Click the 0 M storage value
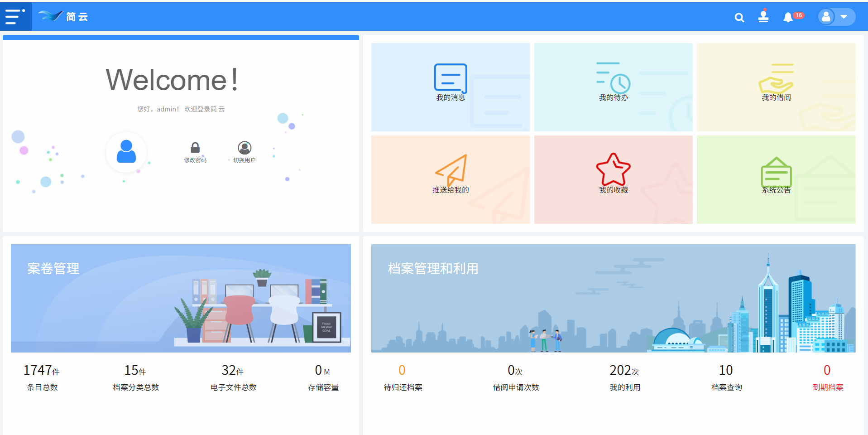868x435 pixels. click(x=322, y=370)
